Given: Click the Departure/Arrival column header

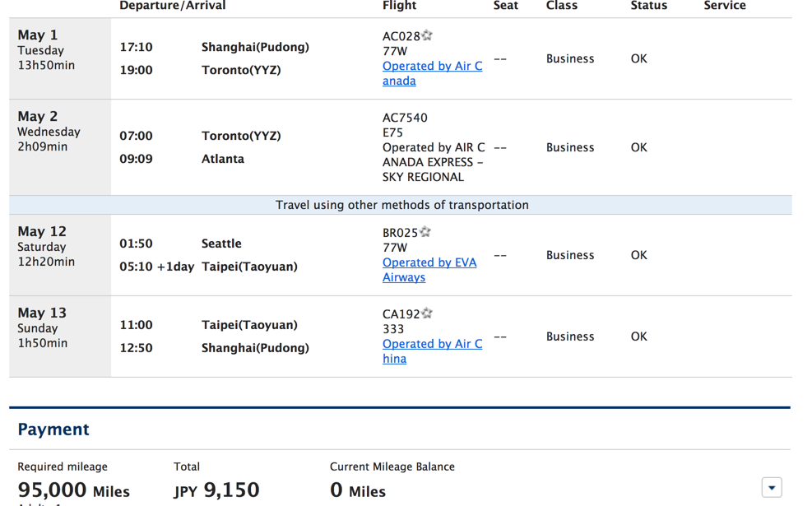Looking at the screenshot, I should pos(173,6).
